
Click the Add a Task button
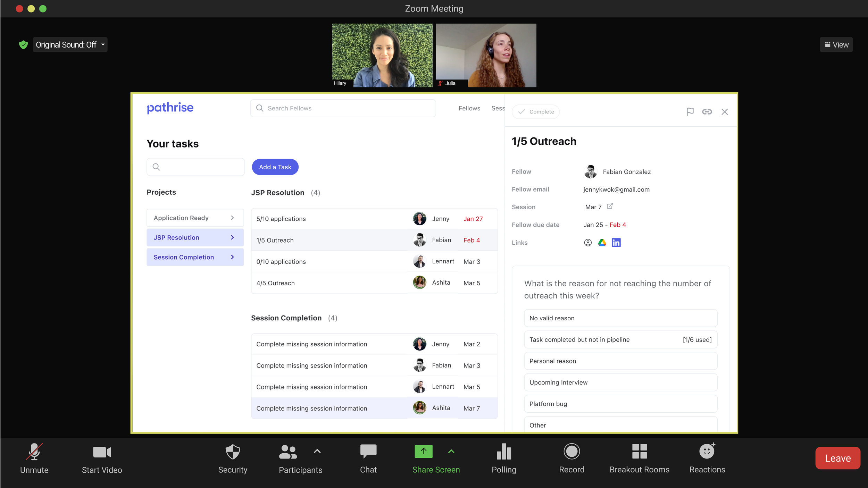[275, 167]
